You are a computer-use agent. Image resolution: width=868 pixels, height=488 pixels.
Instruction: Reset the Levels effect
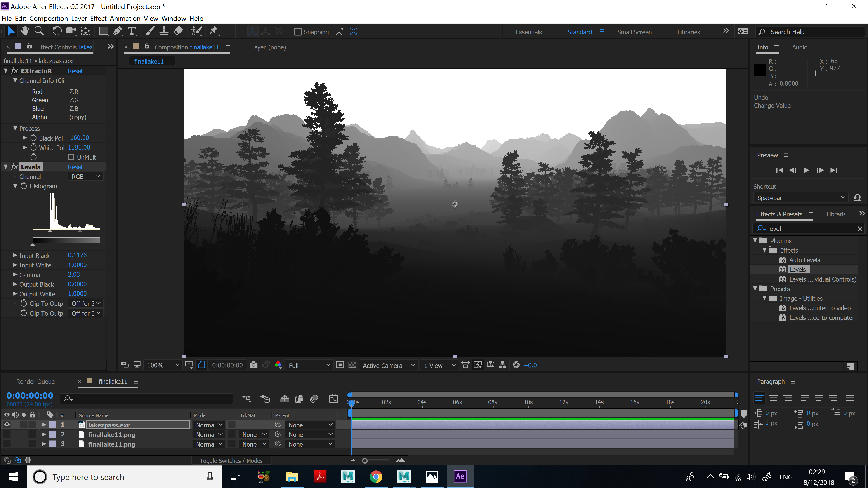click(75, 167)
